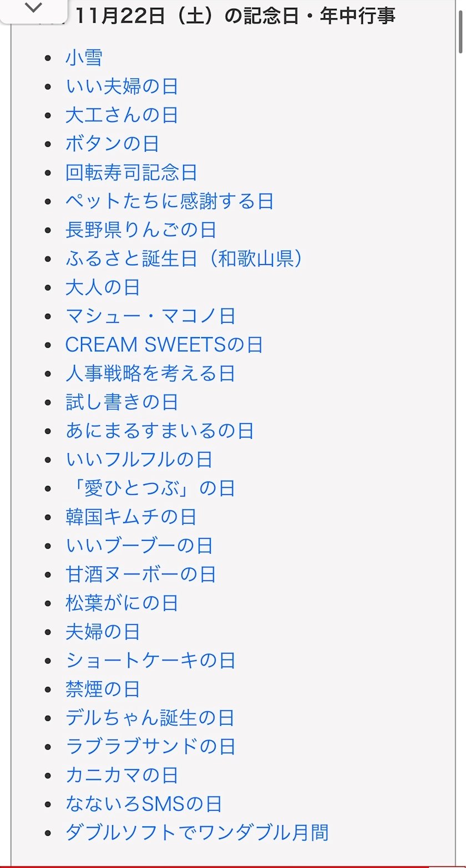Tap the 韓国キムチの日 link
This screenshot has height=868, width=466.
131,517
